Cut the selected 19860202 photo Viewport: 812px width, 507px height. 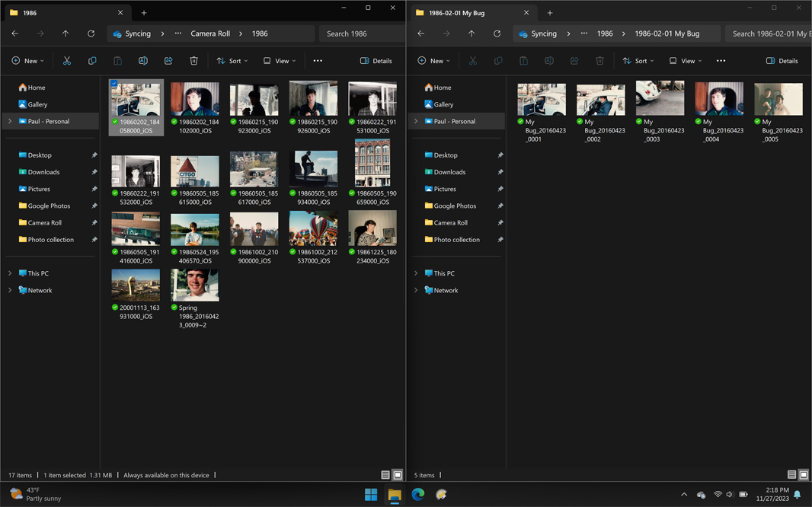(66, 60)
